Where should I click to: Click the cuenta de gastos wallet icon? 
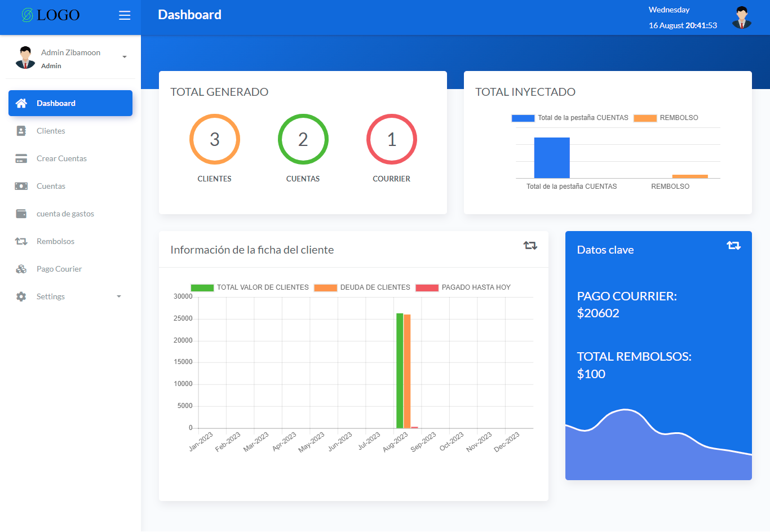coord(21,214)
